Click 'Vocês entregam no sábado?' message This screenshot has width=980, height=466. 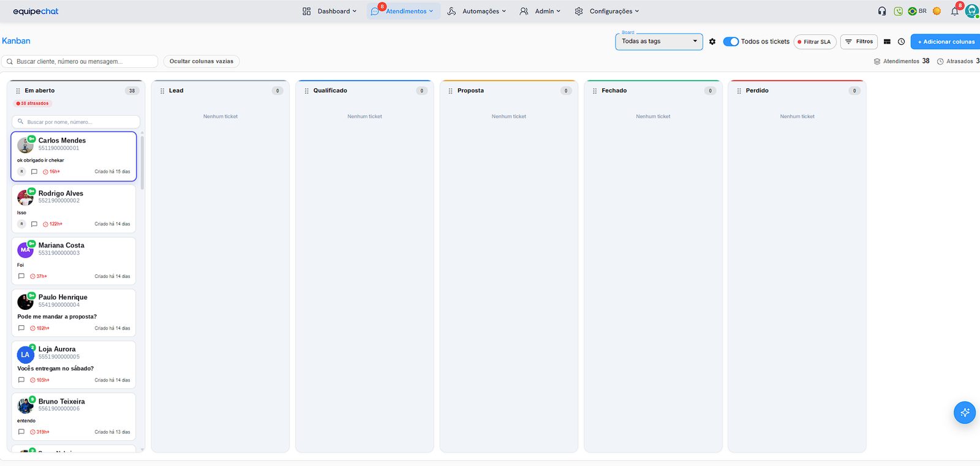(x=56, y=369)
